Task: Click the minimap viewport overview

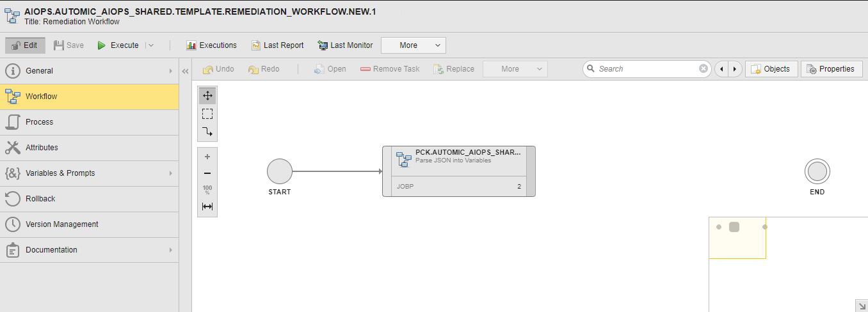Action: (737, 238)
